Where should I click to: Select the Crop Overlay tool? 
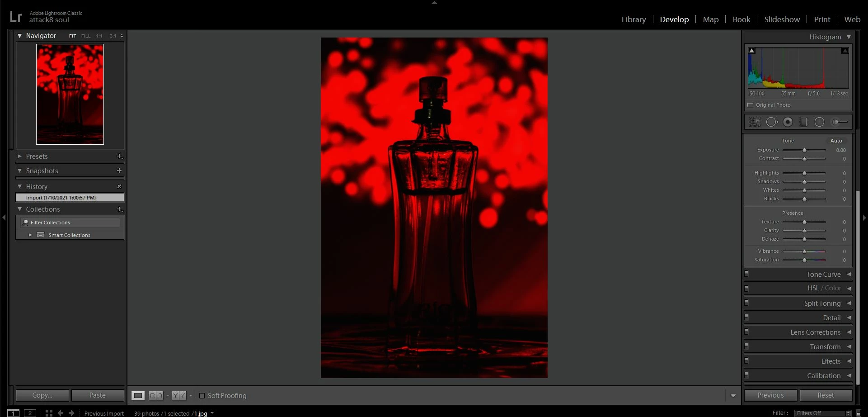[755, 122]
